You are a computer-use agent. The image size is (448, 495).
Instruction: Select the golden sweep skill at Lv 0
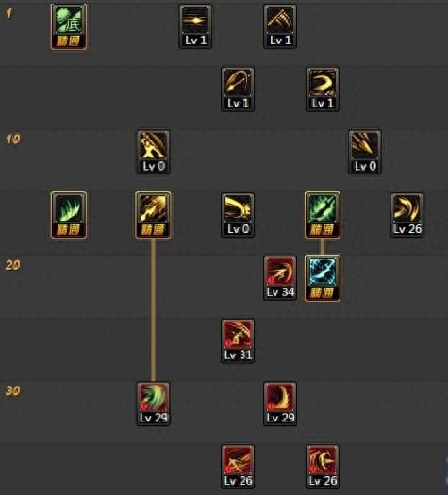(x=238, y=215)
